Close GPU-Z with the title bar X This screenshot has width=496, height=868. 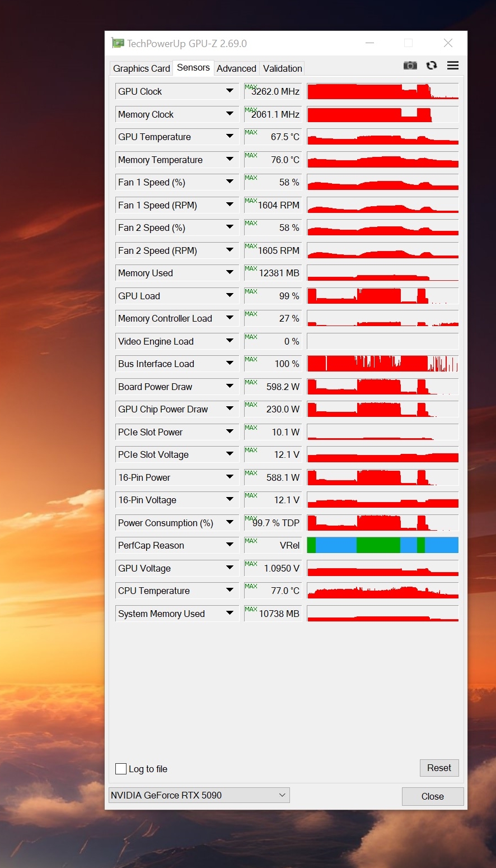pyautogui.click(x=448, y=43)
